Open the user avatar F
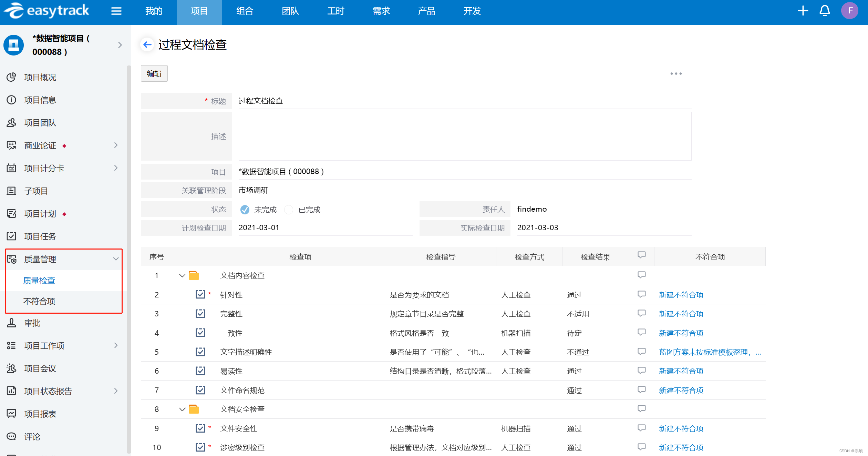This screenshot has width=868, height=456. tap(850, 11)
